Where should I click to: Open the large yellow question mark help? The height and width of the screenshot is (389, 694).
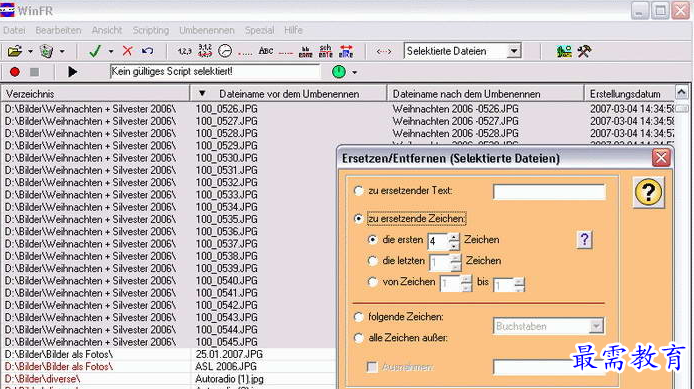click(x=648, y=192)
